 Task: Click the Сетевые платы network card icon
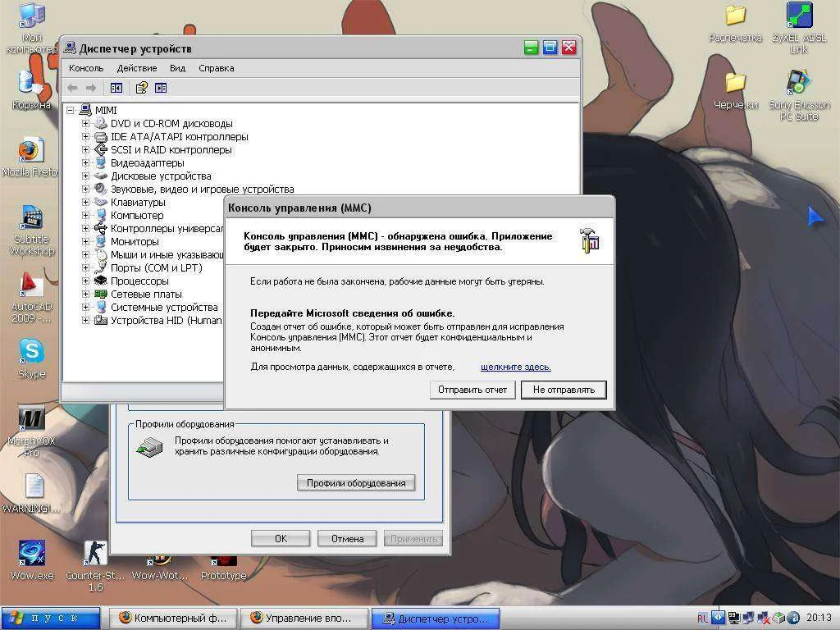click(x=101, y=294)
